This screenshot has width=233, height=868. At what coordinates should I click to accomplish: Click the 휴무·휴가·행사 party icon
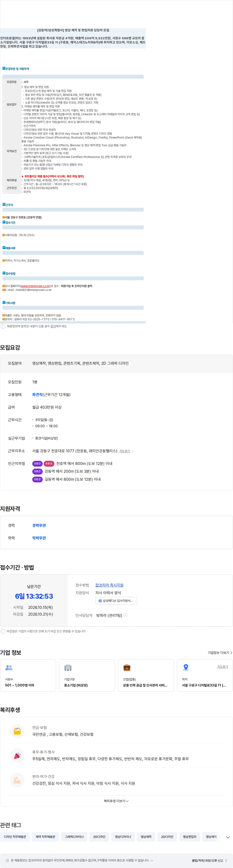pos(17,755)
